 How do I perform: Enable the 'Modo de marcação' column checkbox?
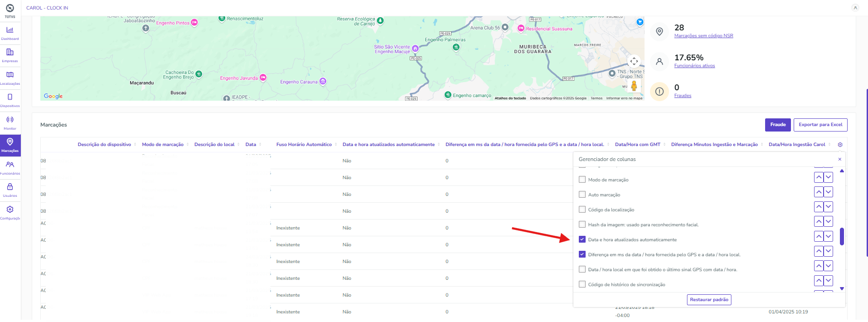click(x=582, y=180)
